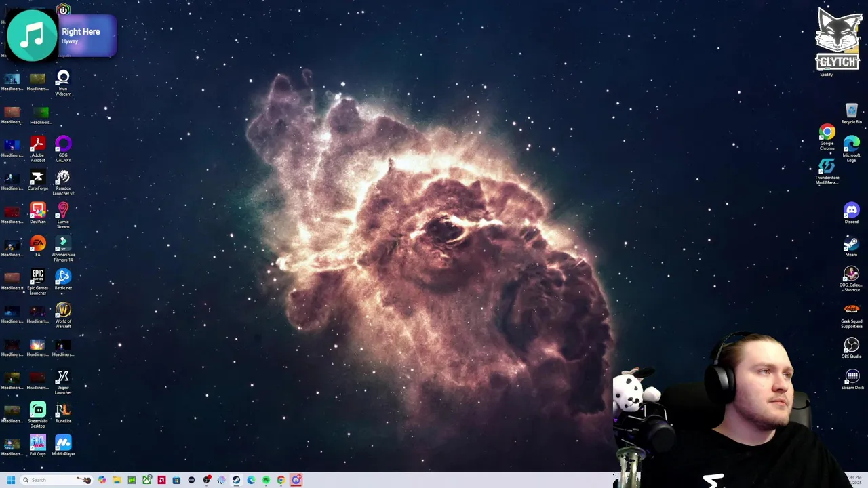
Task: Click the "Right Here" song title
Action: pos(81,31)
